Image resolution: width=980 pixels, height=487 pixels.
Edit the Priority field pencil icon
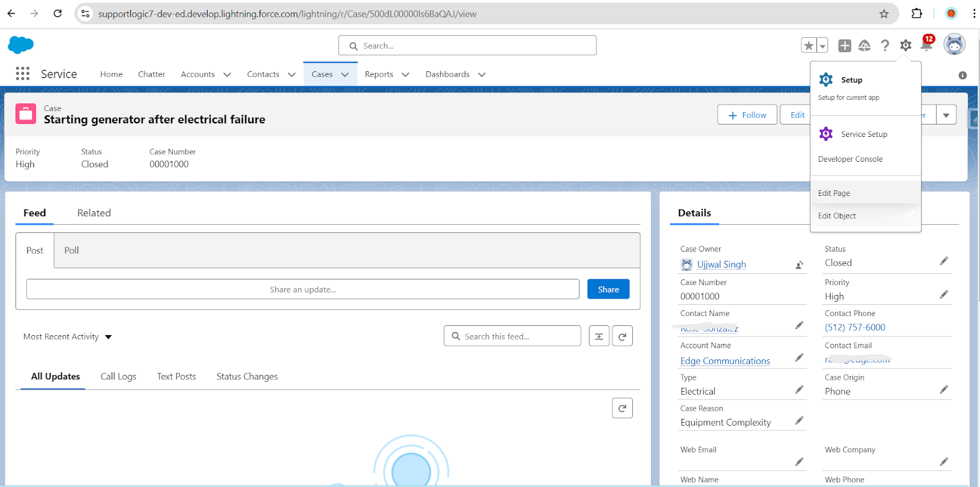click(x=943, y=295)
